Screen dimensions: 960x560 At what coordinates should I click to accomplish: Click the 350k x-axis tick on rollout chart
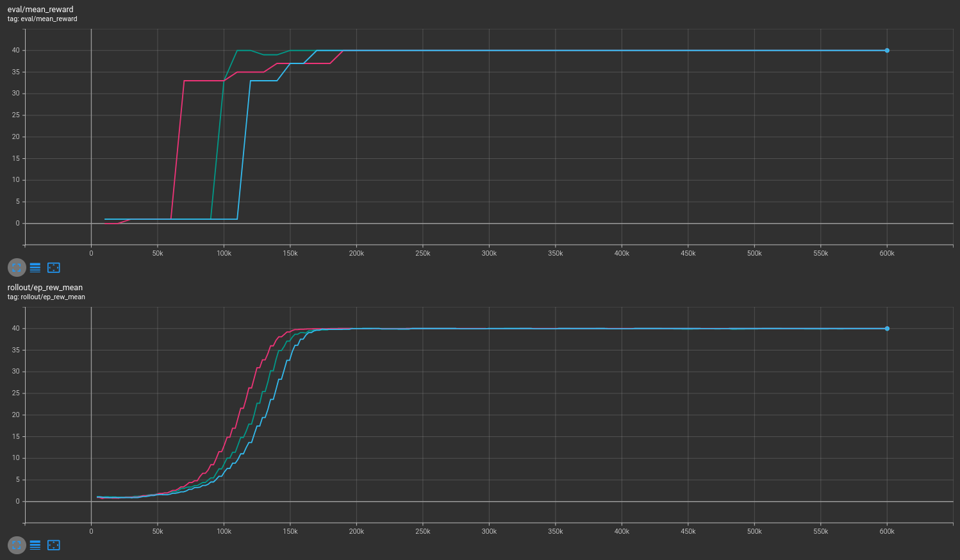(x=555, y=532)
